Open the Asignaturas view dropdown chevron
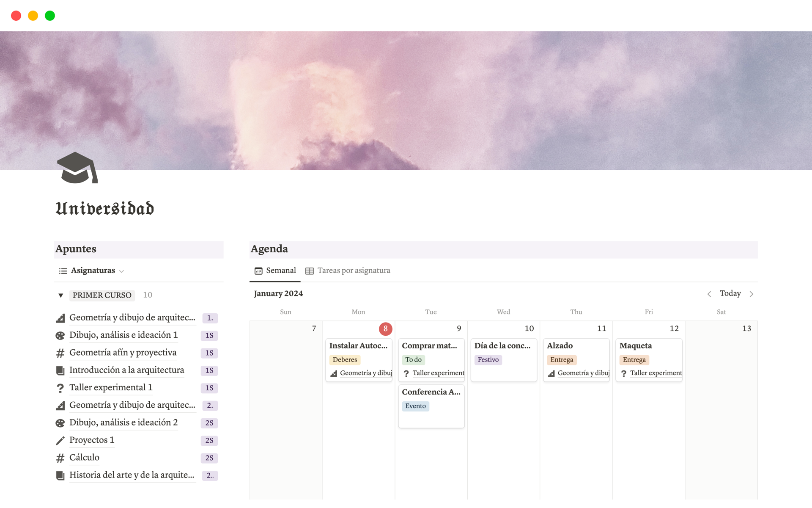This screenshot has height=508, width=812. [122, 271]
